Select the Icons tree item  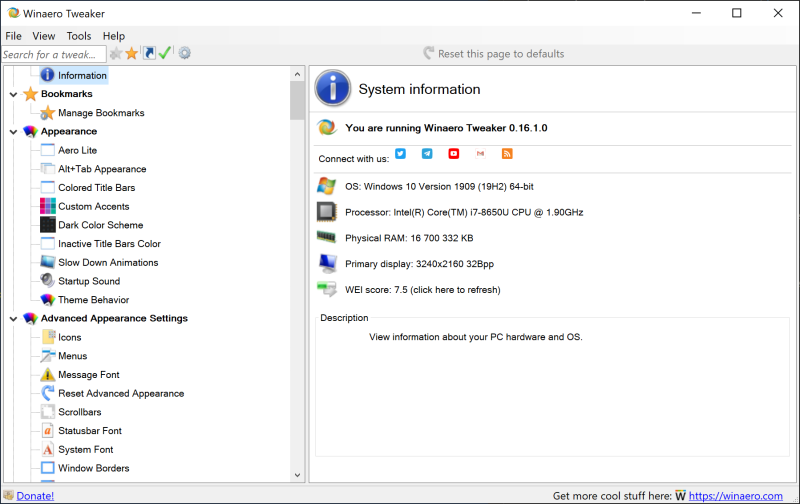tap(69, 337)
